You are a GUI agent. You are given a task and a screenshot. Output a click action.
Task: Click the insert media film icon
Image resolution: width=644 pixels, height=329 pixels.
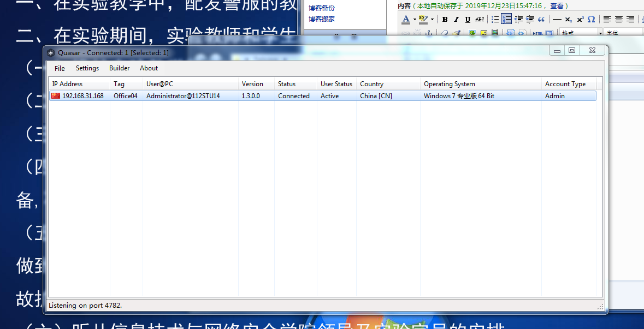coord(495,33)
